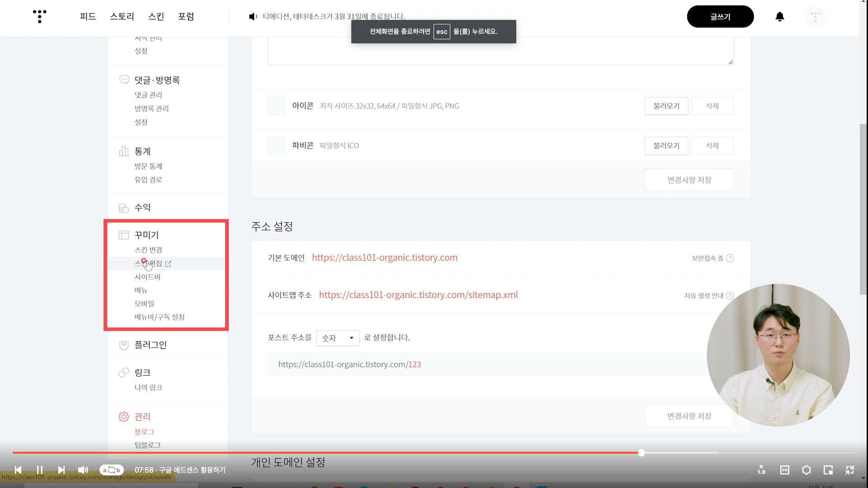Toggle closed captions in player
This screenshot has width=868, height=488.
pyautogui.click(x=784, y=470)
